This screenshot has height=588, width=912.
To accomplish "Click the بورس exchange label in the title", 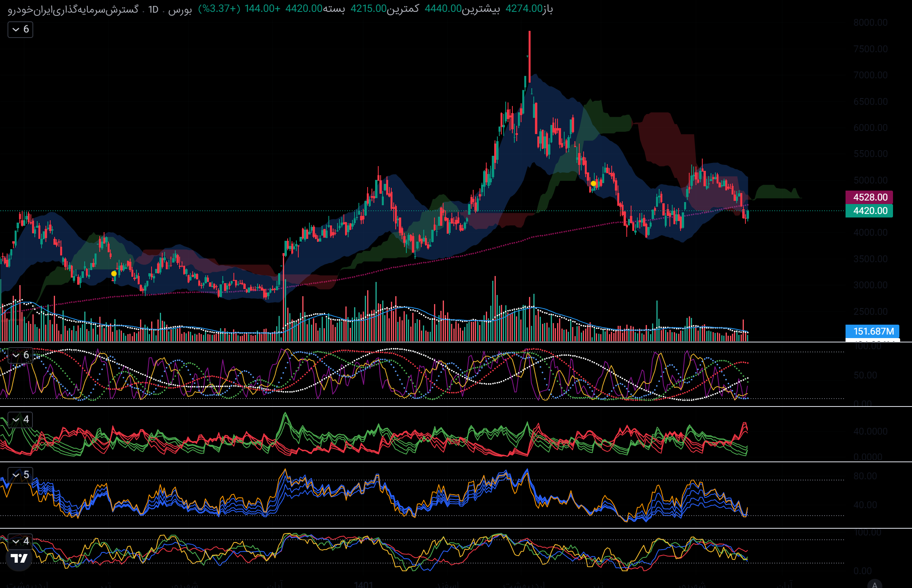I will tap(180, 9).
